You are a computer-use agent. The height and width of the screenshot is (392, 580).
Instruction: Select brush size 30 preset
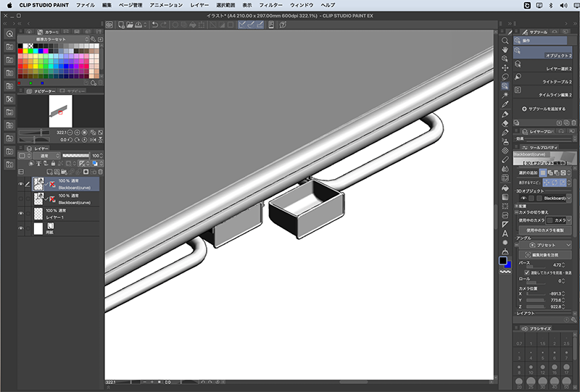pos(541,381)
